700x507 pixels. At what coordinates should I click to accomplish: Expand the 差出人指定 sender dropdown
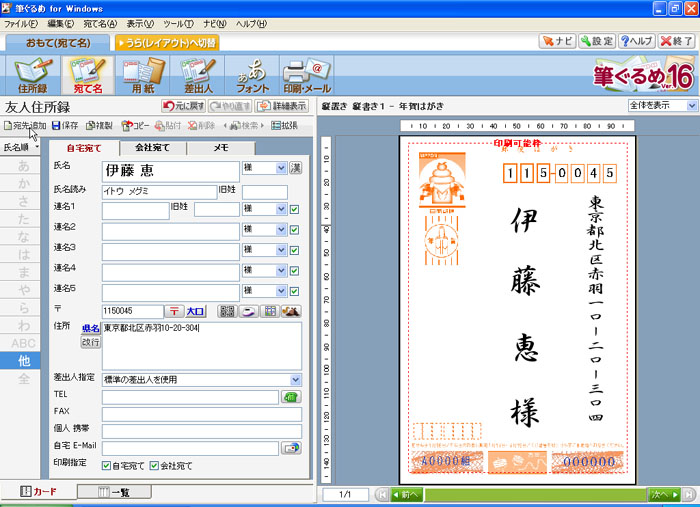coord(295,380)
